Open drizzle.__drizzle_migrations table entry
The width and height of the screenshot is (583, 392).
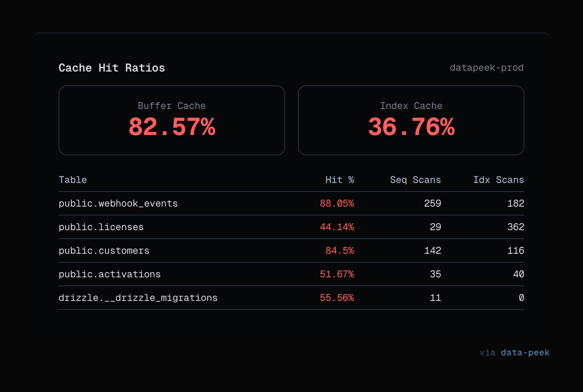pos(138,298)
